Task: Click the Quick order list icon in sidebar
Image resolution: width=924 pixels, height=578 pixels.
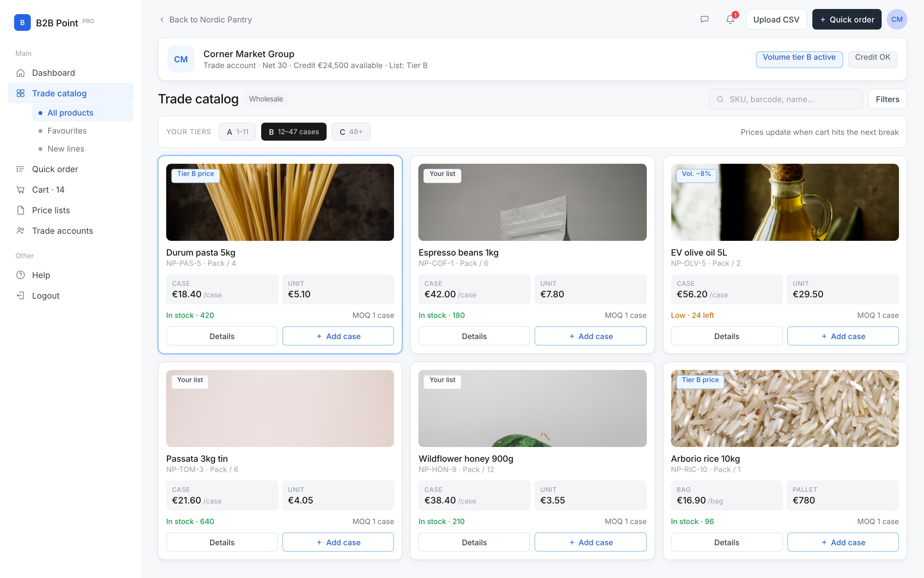Action: 21,169
